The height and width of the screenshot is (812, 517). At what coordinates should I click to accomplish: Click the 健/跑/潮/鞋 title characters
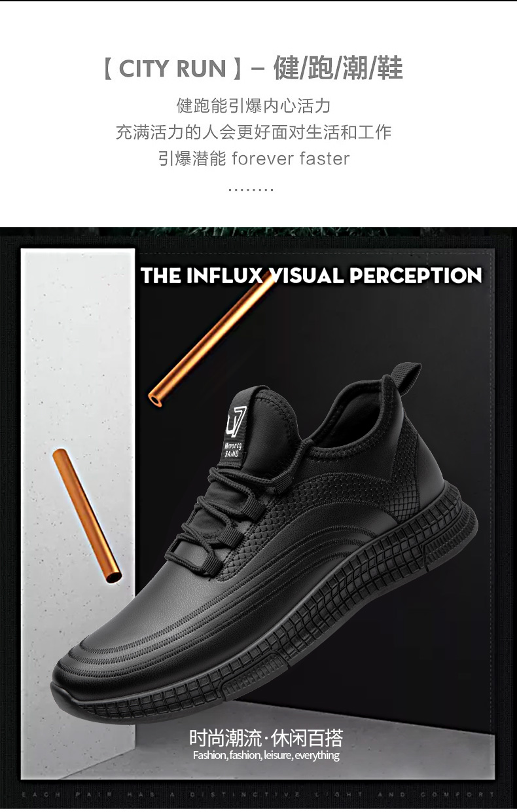(x=338, y=69)
